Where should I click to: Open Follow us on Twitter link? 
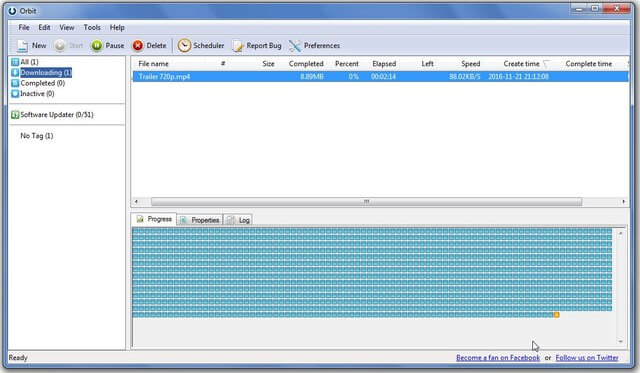587,358
